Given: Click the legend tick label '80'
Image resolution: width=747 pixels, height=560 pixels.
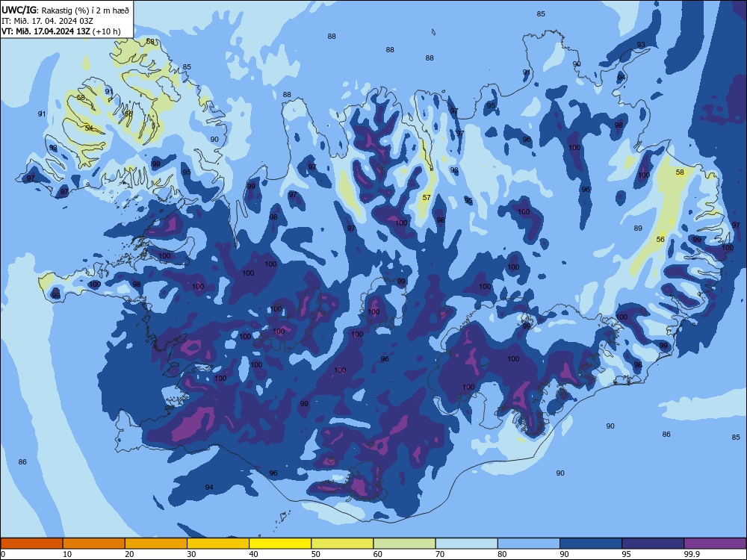Looking at the screenshot, I should tap(502, 554).
